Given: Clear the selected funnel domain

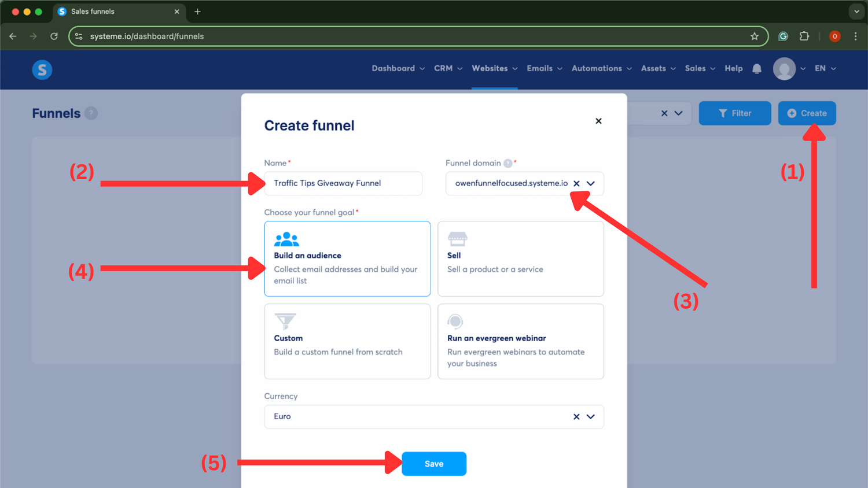Looking at the screenshot, I should (576, 183).
